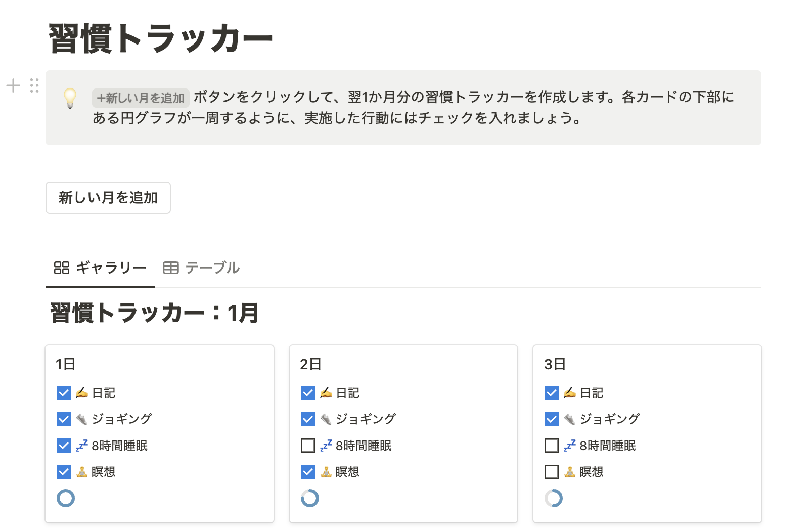
Task: Uncheck 瞑想 checkbox in 2日 card
Action: click(x=308, y=472)
